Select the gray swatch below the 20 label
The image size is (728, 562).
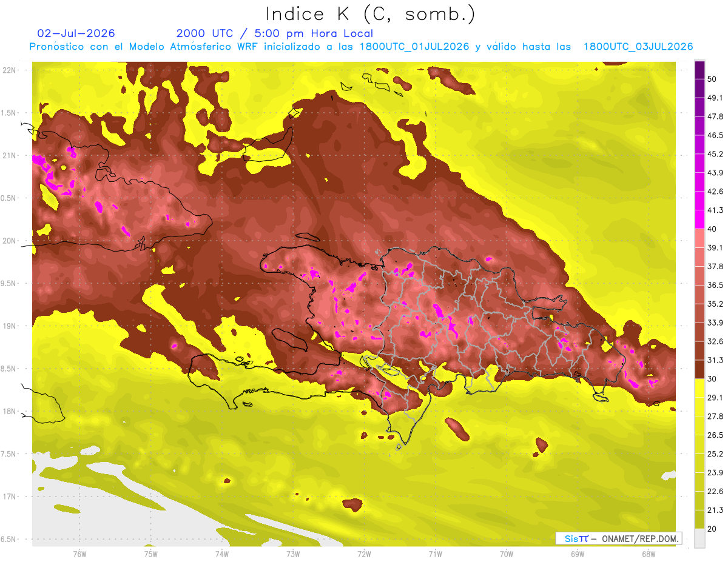pos(699,538)
